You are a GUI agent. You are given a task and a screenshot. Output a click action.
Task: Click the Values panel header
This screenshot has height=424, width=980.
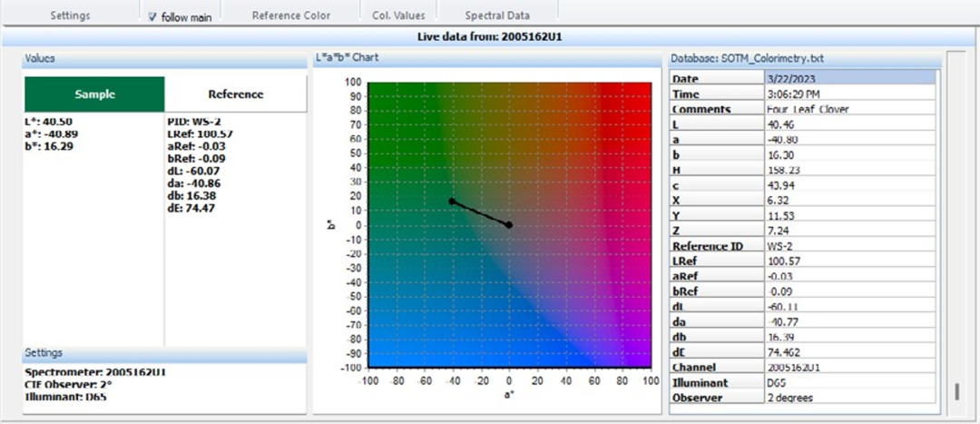click(x=164, y=58)
